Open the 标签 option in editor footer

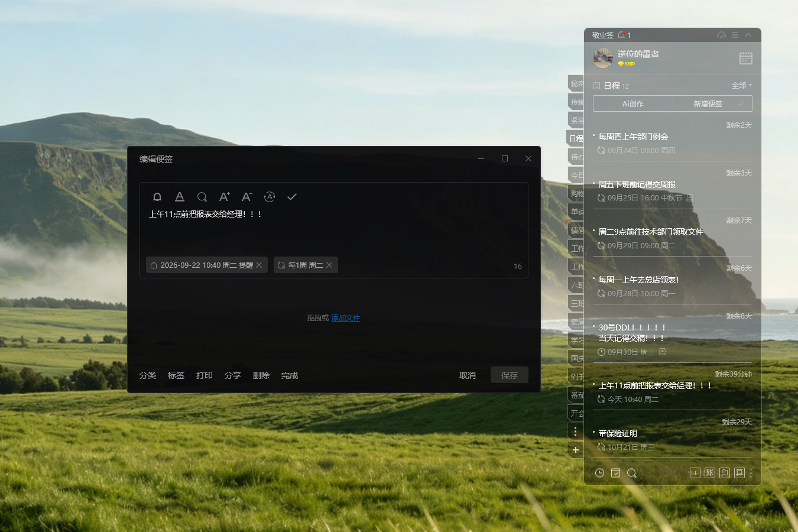pyautogui.click(x=176, y=375)
